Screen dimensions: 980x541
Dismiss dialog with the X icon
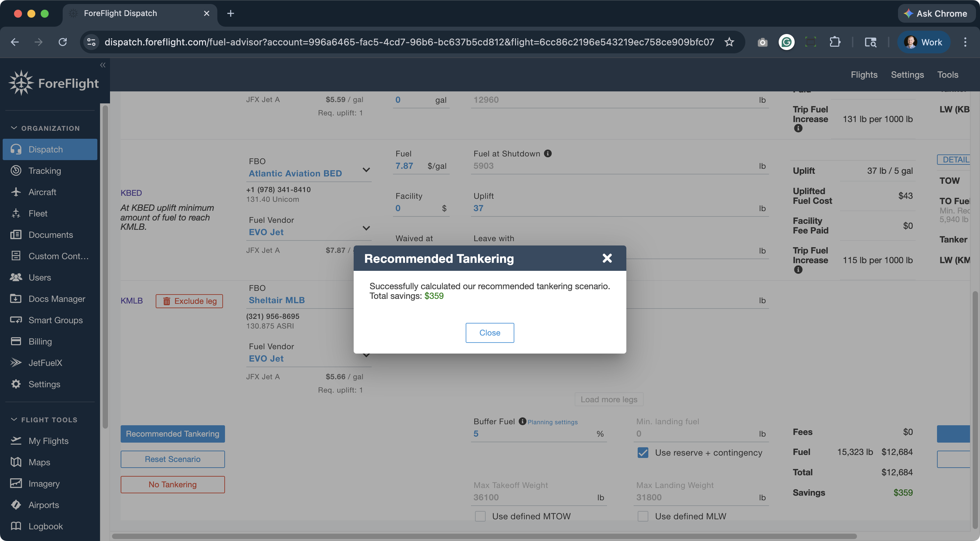pyautogui.click(x=607, y=258)
